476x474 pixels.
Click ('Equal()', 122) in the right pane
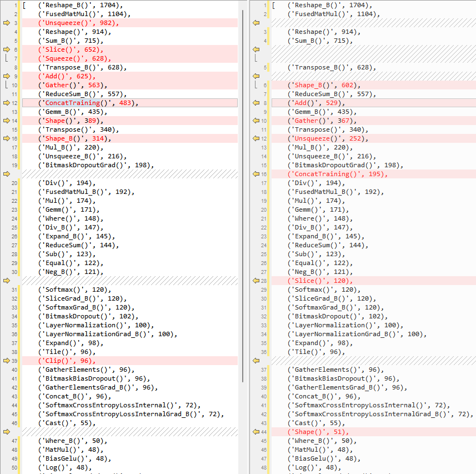click(x=320, y=263)
